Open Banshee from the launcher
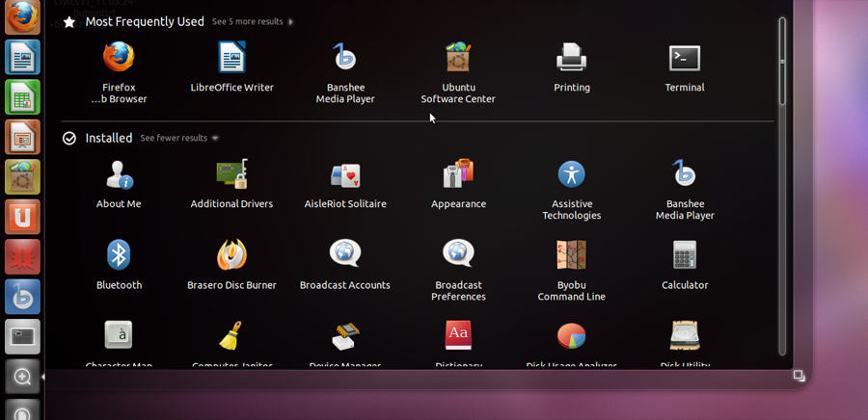 click(23, 296)
